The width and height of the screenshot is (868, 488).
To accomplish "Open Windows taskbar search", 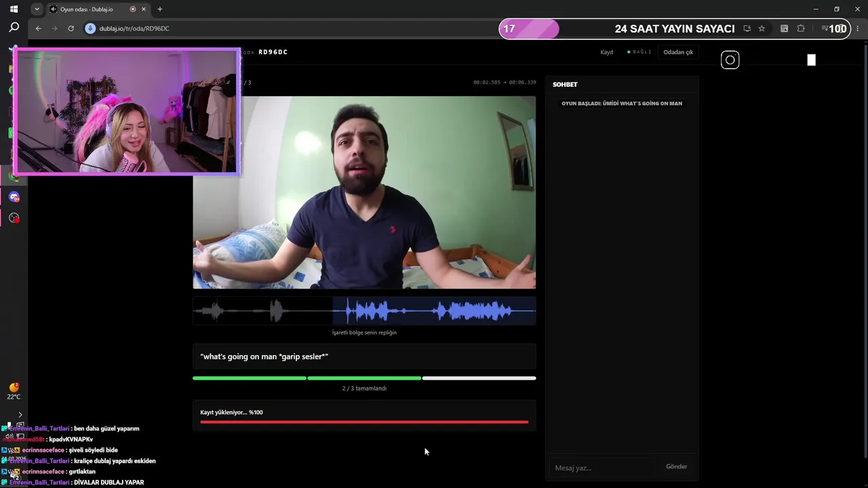I will pos(14,28).
